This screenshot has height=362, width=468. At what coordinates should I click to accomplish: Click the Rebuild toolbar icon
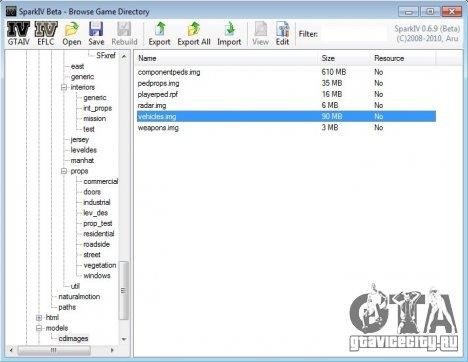click(x=124, y=33)
